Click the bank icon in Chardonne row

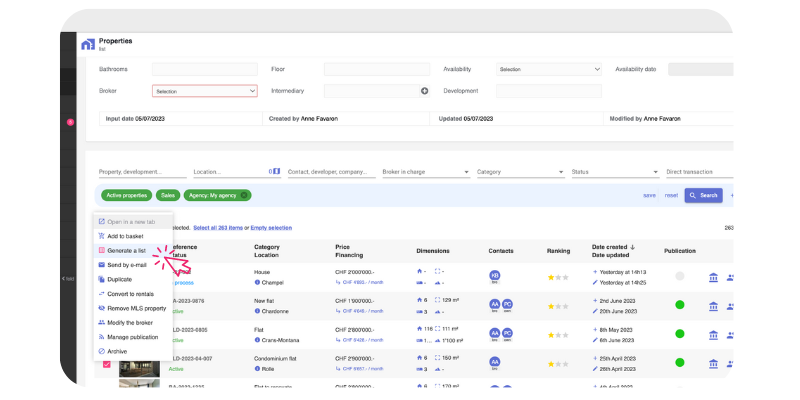713,306
